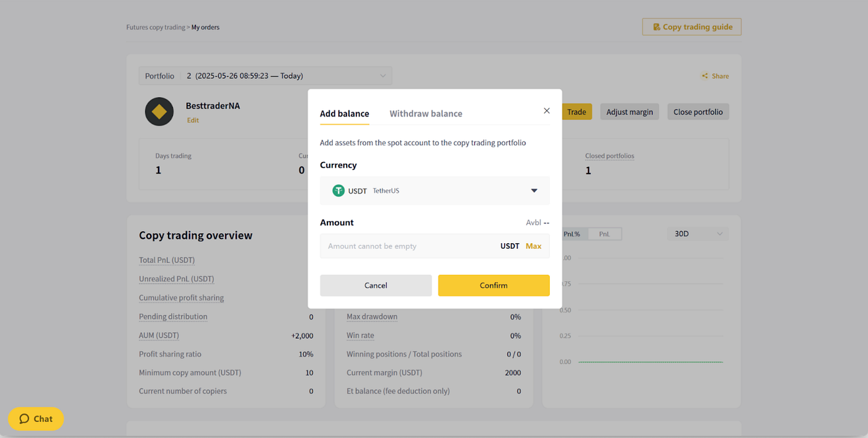868x438 pixels.
Task: Cancel the add balance dialog
Action: click(x=376, y=285)
